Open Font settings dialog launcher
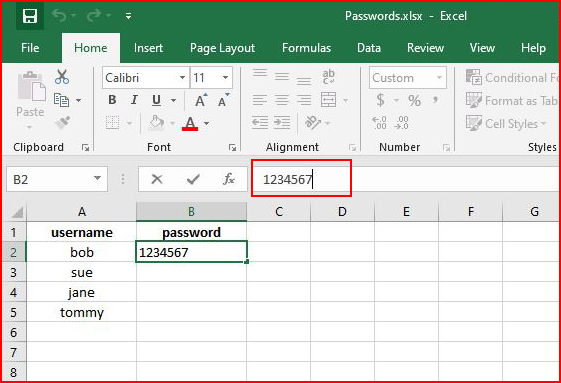This screenshot has width=561, height=383. pyautogui.click(x=233, y=147)
